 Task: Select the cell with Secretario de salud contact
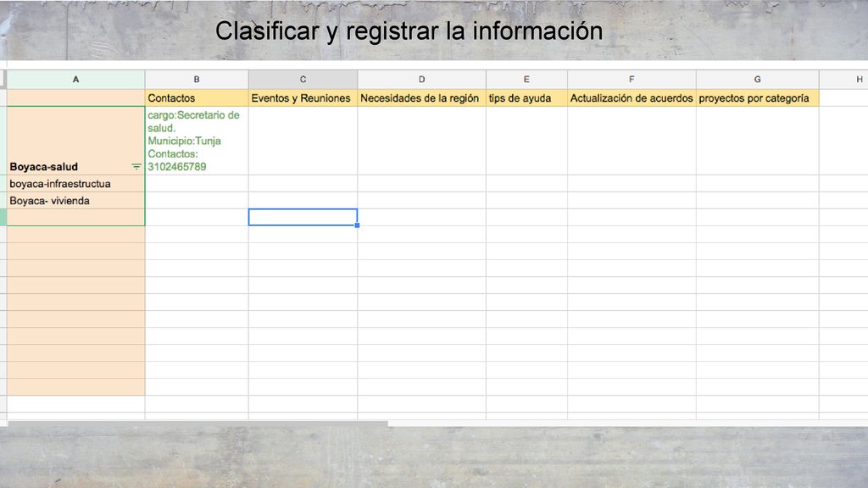pyautogui.click(x=197, y=141)
